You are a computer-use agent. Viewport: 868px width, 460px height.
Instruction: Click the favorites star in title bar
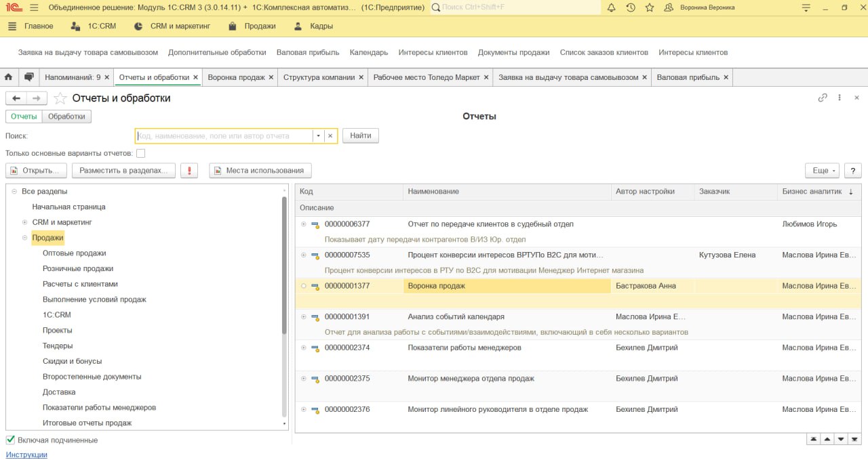coord(650,7)
